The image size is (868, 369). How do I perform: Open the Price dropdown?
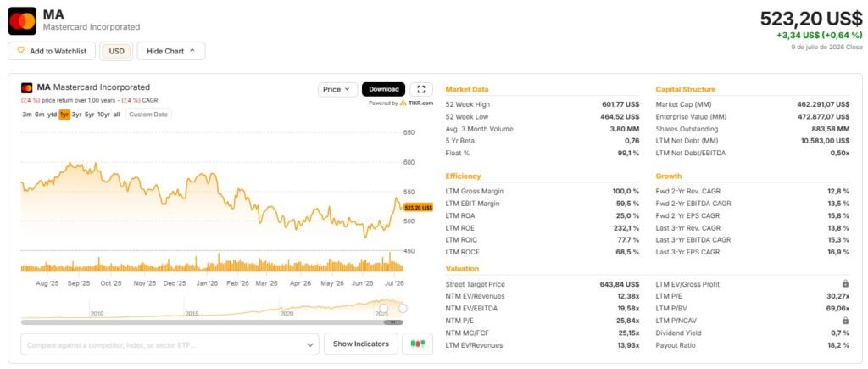point(337,89)
